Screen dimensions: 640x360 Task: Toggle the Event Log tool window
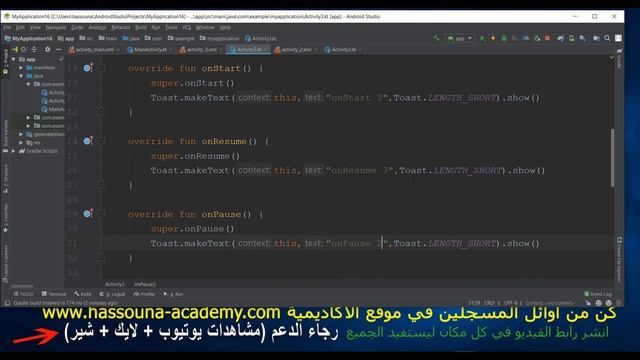click(x=598, y=294)
